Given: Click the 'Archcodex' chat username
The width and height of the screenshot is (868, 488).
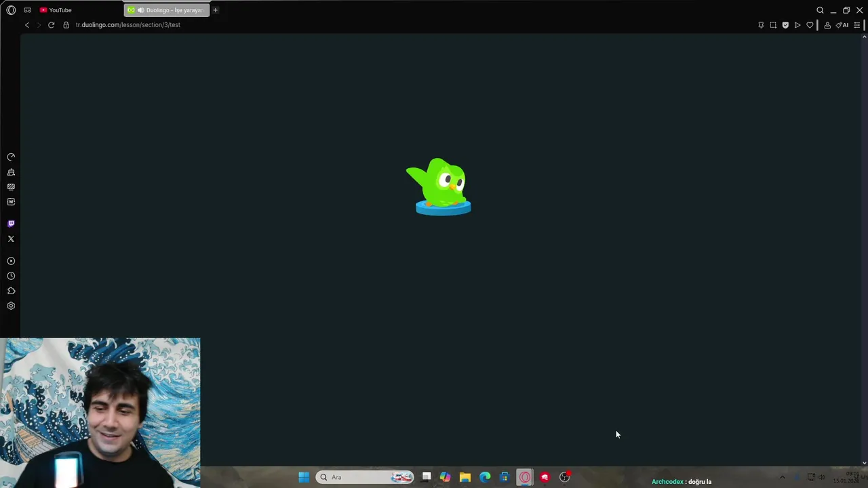Looking at the screenshot, I should 667,482.
